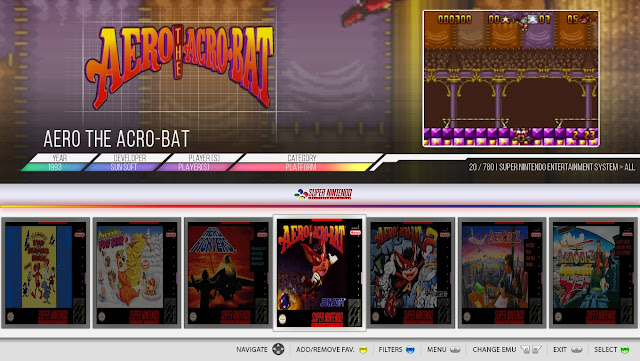Viewport: 640px width, 361px height.
Task: Click the blue Filters button icon
Action: click(x=410, y=350)
